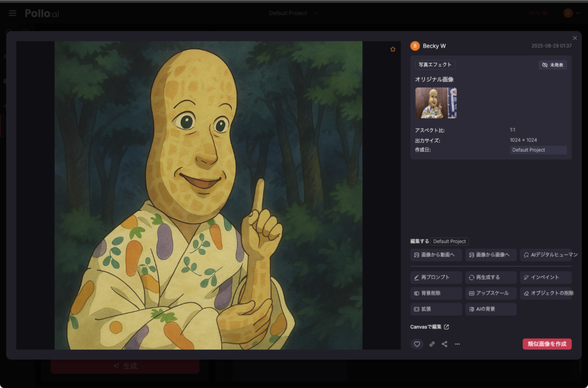
Task: Click the 1024 × 1024 output size value
Action: click(523, 140)
